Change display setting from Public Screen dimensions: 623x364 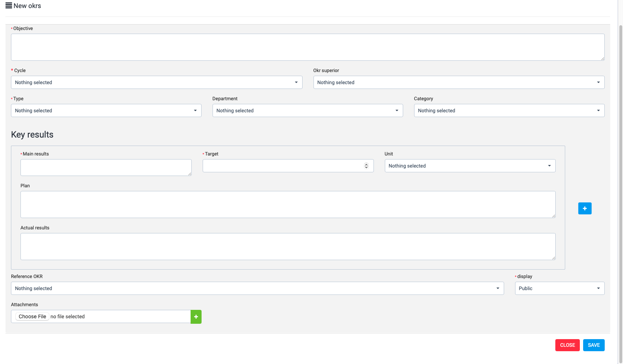point(559,288)
